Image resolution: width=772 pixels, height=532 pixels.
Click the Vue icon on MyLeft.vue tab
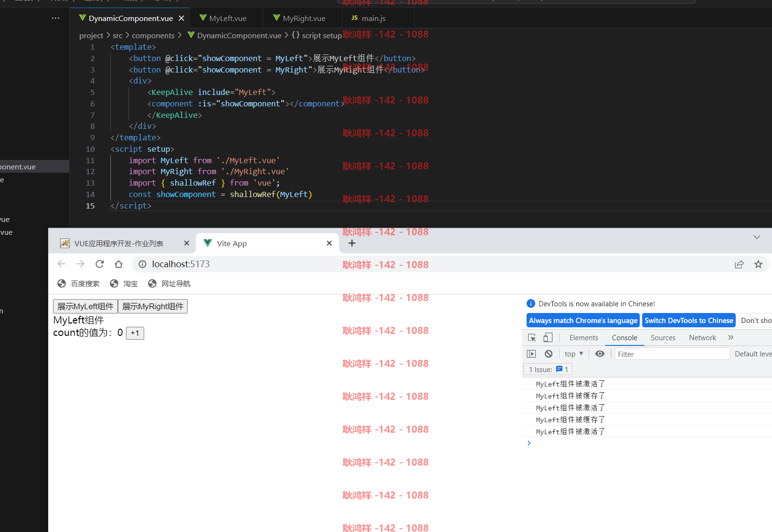tap(203, 18)
